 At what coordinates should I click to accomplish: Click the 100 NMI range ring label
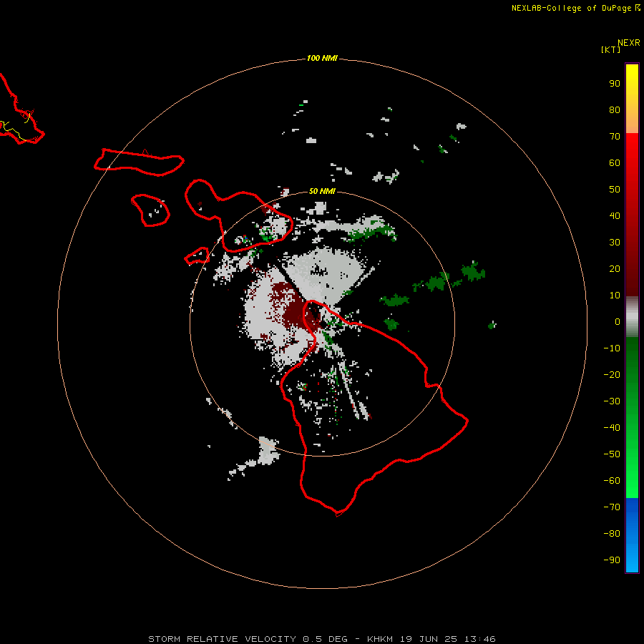pos(322,58)
